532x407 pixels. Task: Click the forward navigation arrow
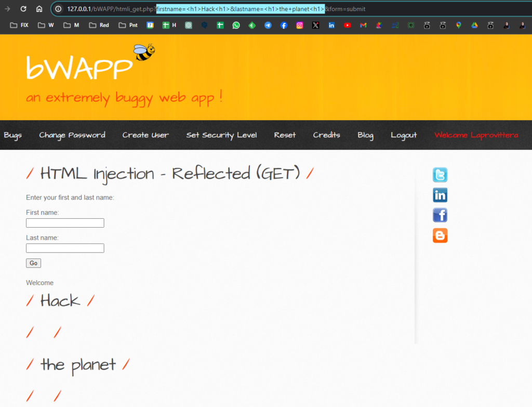pos(7,9)
